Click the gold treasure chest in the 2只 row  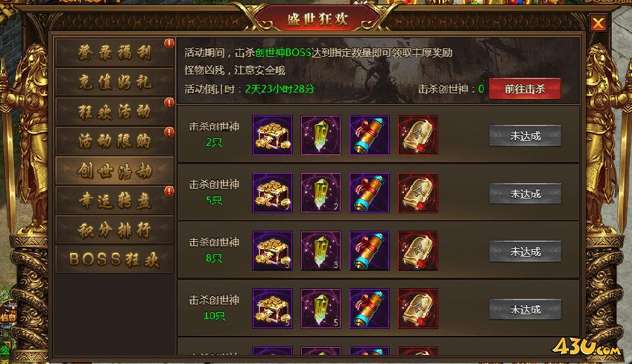click(x=272, y=135)
